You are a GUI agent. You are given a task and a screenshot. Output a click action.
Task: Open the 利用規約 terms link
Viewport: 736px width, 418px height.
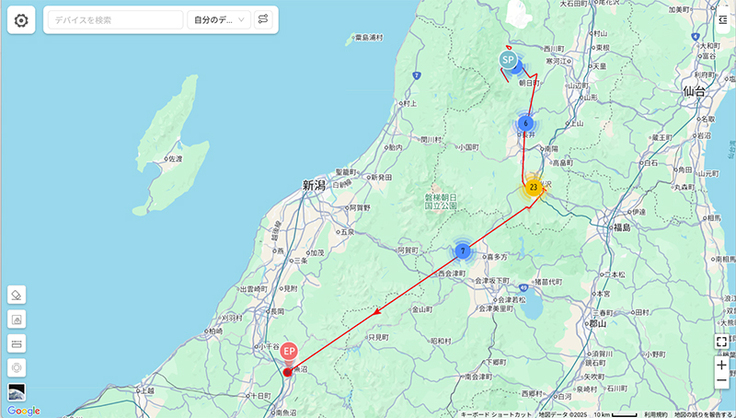[656, 415]
